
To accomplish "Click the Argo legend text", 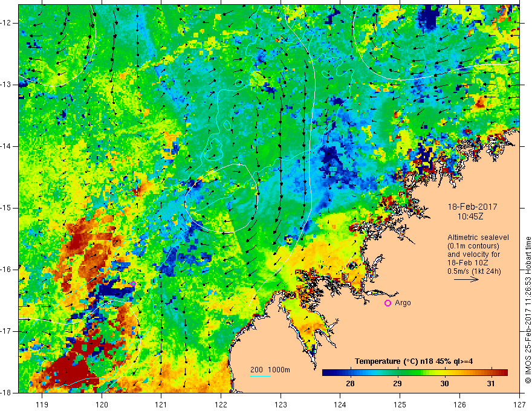I will coord(403,303).
